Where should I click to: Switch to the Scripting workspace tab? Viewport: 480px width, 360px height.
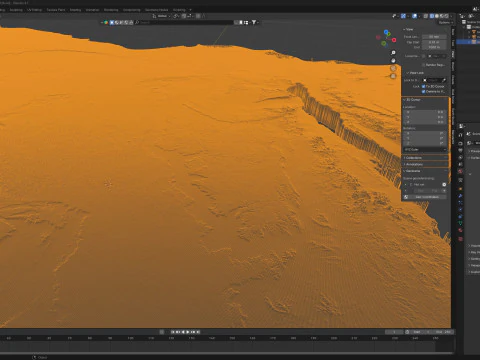tap(179, 10)
